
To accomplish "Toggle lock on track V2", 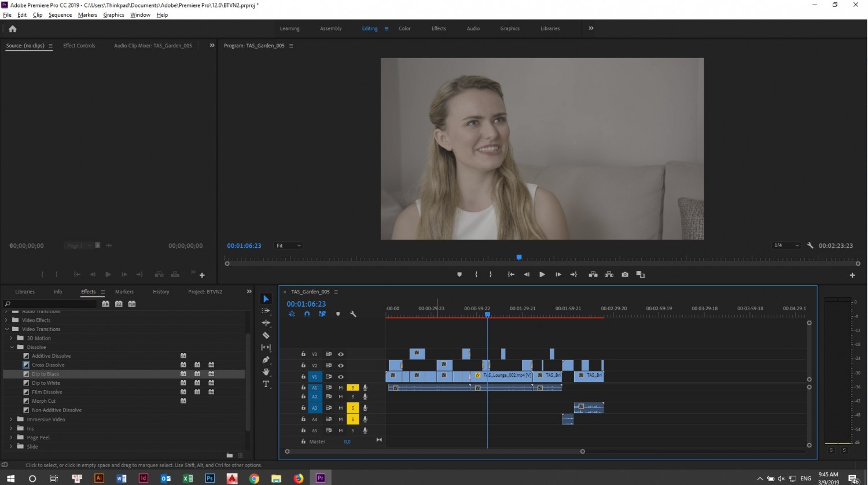I will pyautogui.click(x=303, y=366).
